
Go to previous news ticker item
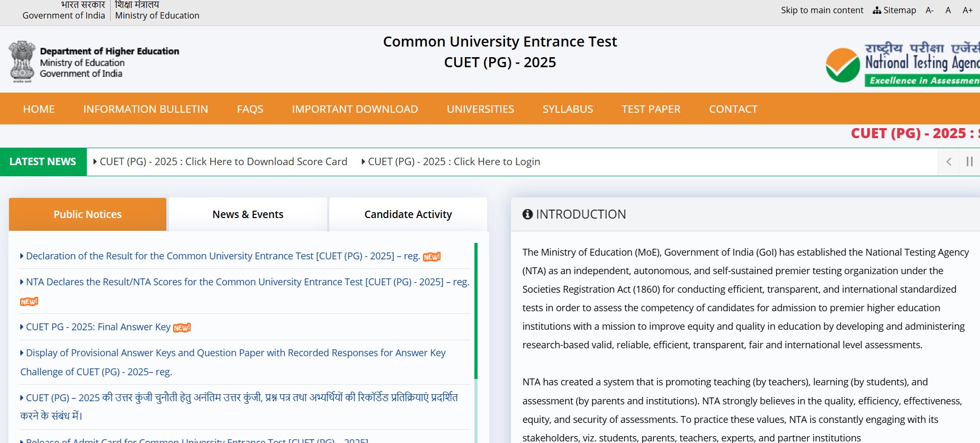(949, 162)
